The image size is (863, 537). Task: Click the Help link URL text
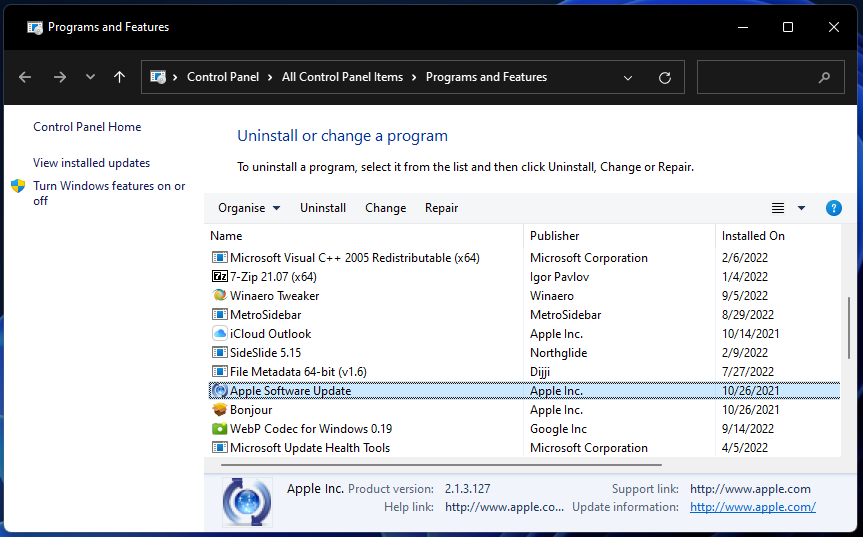coord(505,507)
